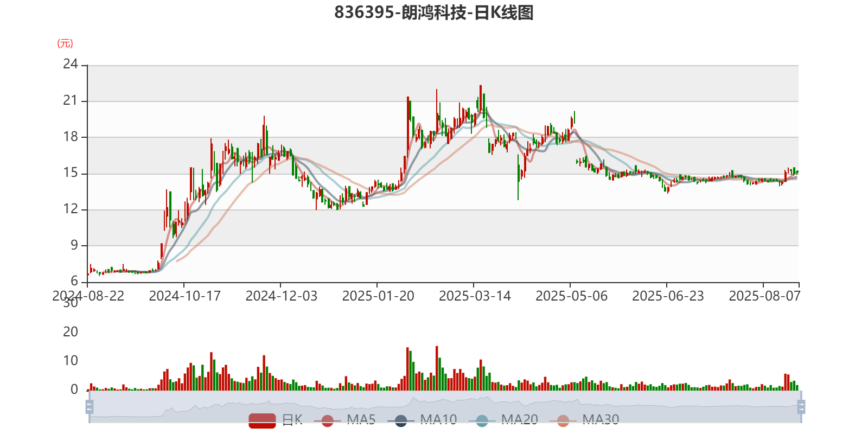Viewport: 868px width, 434px height.
Task: Click the (元) unit label
Action: point(65,43)
